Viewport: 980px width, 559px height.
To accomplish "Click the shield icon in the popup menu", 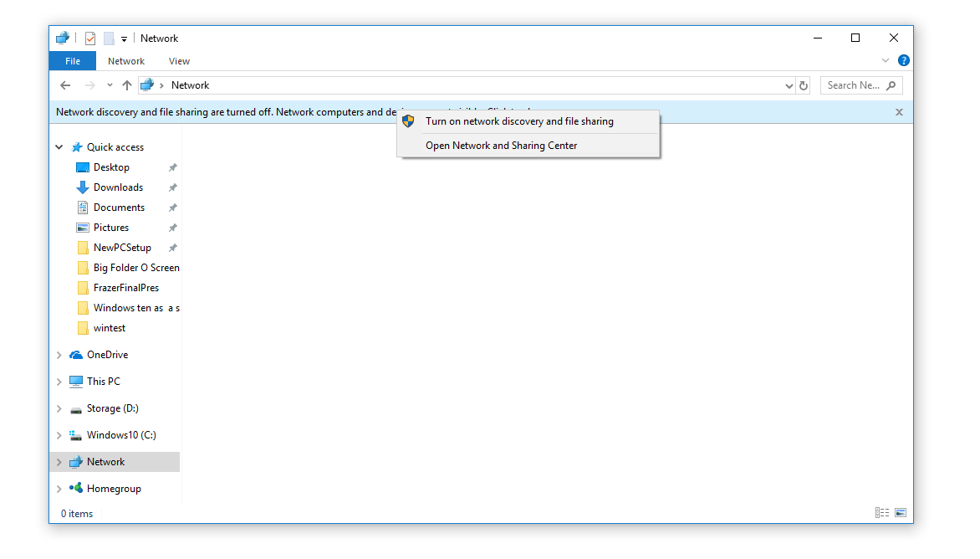I will [x=408, y=121].
